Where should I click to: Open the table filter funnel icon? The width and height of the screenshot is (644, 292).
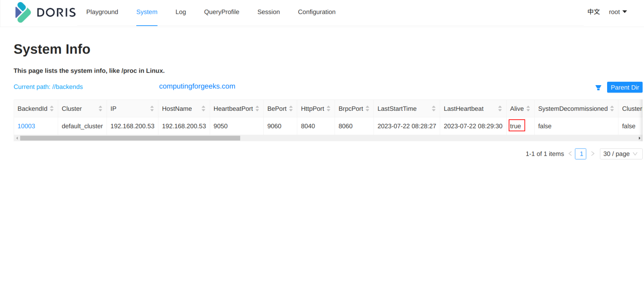tap(598, 87)
